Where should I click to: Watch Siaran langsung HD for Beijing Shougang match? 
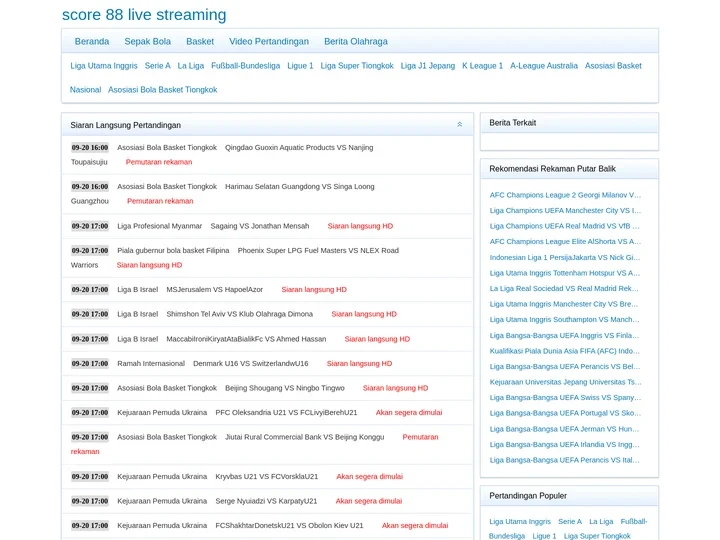(x=395, y=388)
